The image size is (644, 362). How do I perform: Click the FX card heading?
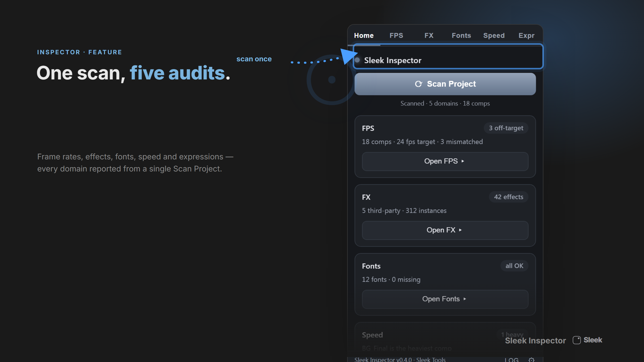tap(366, 197)
